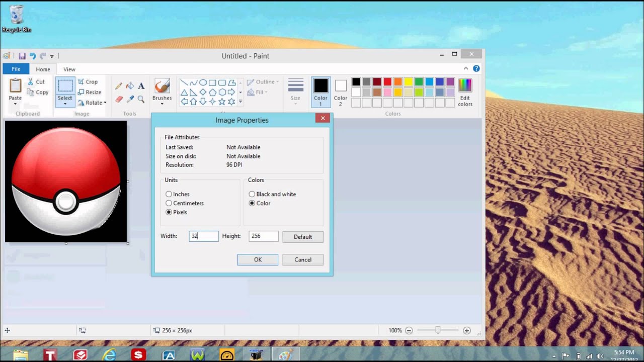Click the zoom slider handle
644x362 pixels.
pos(438,330)
